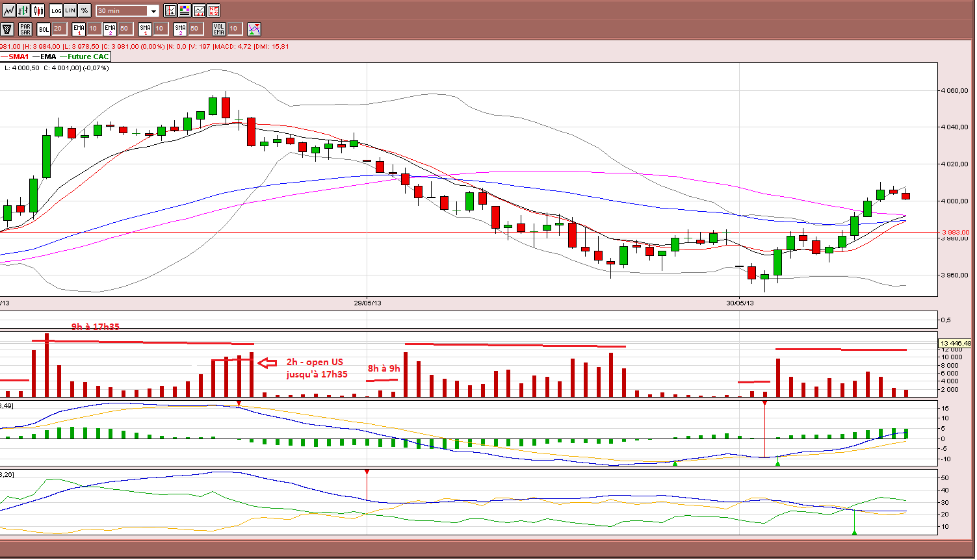Click the 4 040,00 price axis label
Screen dimensions: 977x560
click(x=956, y=127)
